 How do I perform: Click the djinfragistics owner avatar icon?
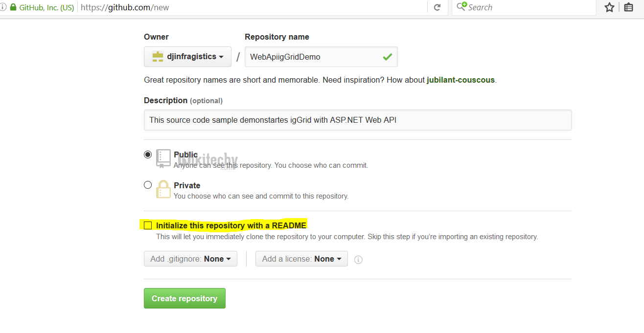pos(158,57)
